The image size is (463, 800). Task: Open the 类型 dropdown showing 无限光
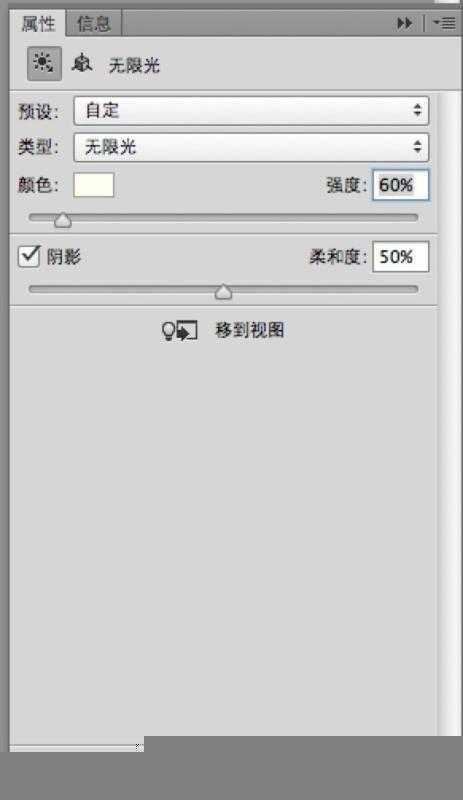pyautogui.click(x=251, y=147)
